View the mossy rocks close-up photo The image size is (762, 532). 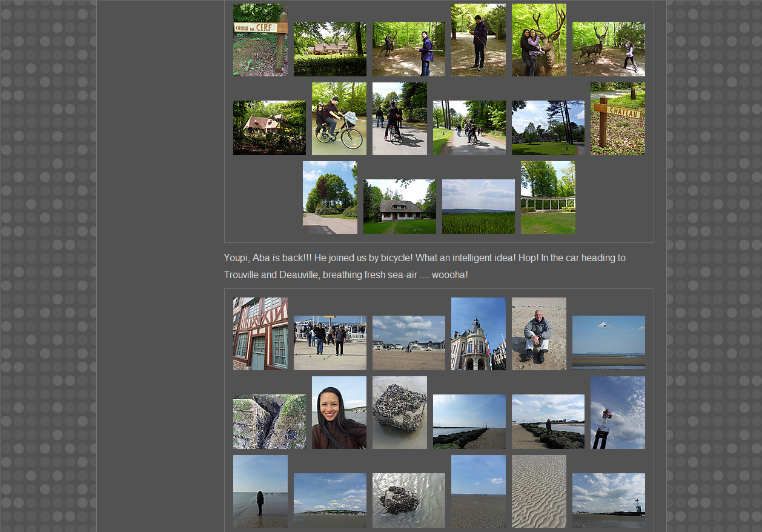point(269,422)
